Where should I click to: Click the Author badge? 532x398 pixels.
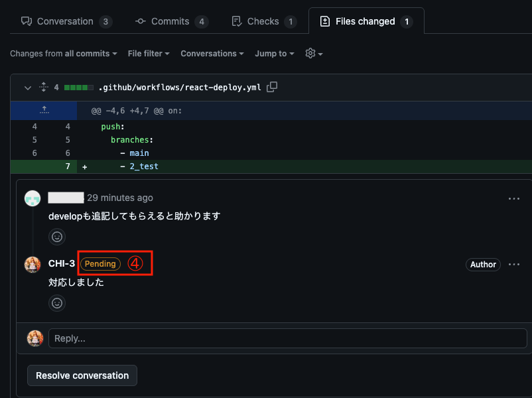[483, 264]
